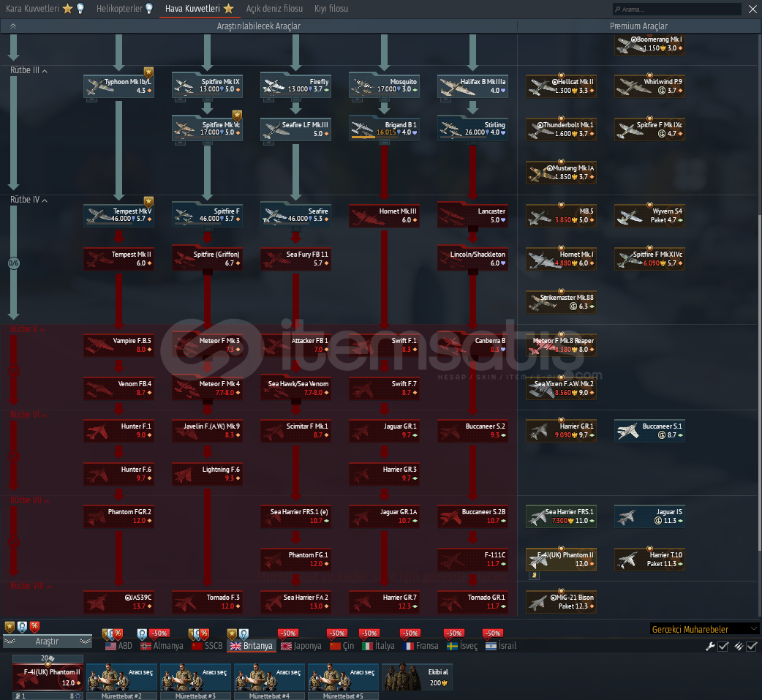Select the premium MiG-21 Bison pack card
Image resolution: width=762 pixels, height=700 pixels.
pos(562,602)
